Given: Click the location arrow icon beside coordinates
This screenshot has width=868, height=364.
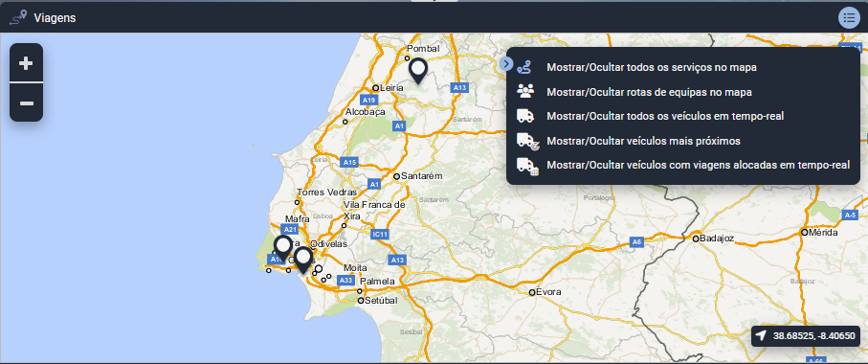Looking at the screenshot, I should (762, 336).
